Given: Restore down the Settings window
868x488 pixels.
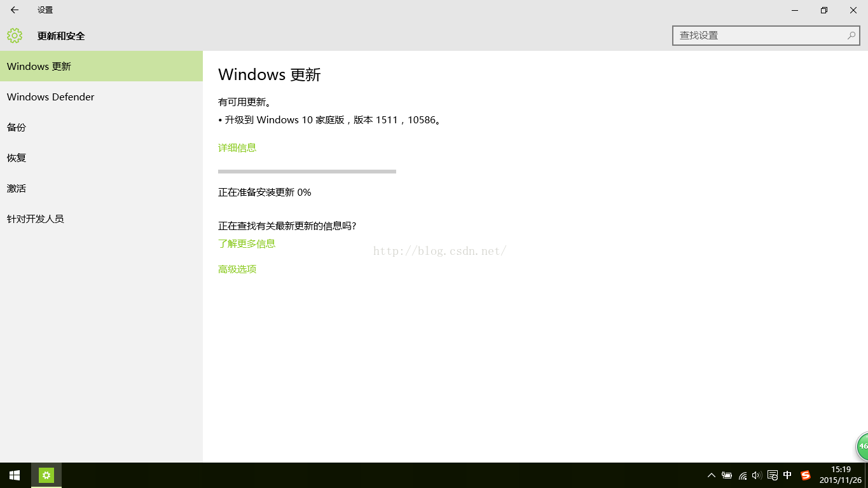Looking at the screenshot, I should [x=824, y=10].
